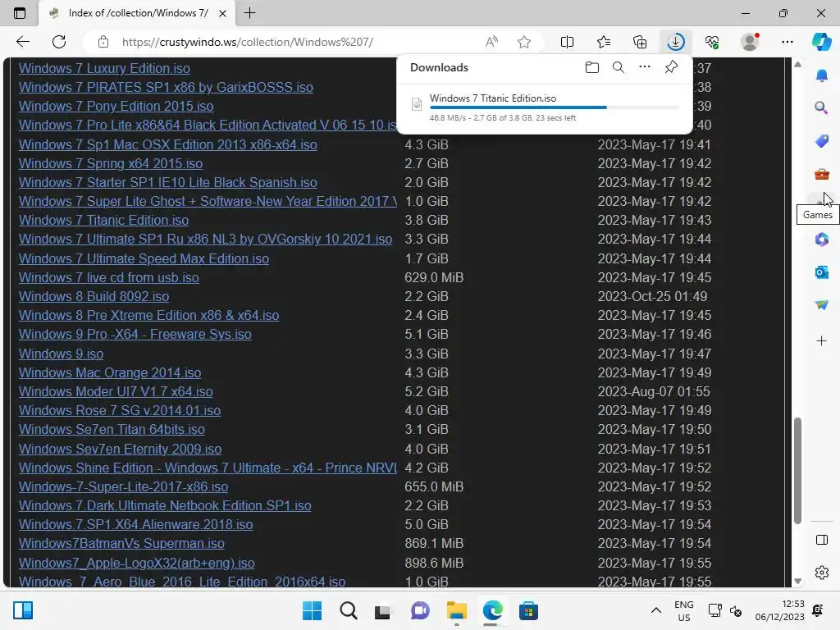Open split screen icon

tap(567, 42)
